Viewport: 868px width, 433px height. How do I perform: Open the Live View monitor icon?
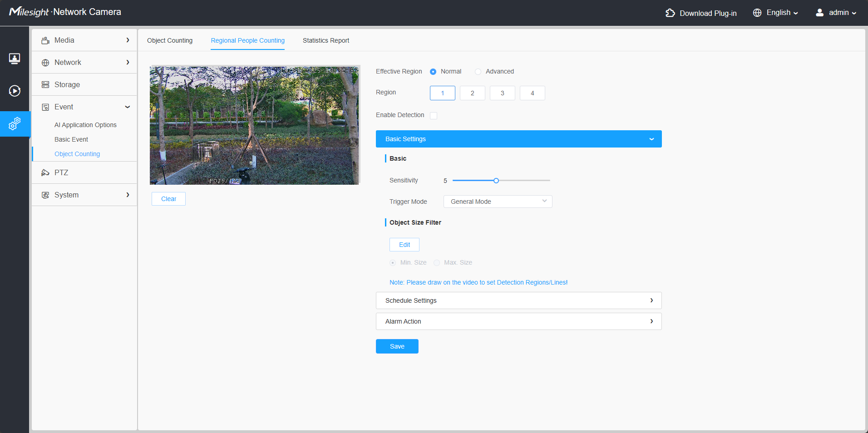pyautogui.click(x=15, y=59)
